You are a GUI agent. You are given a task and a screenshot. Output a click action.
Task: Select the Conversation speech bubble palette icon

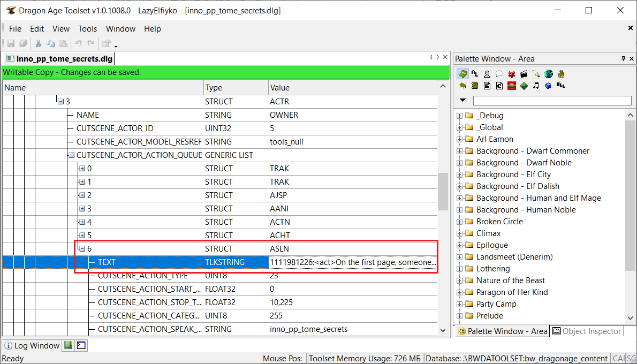(499, 74)
